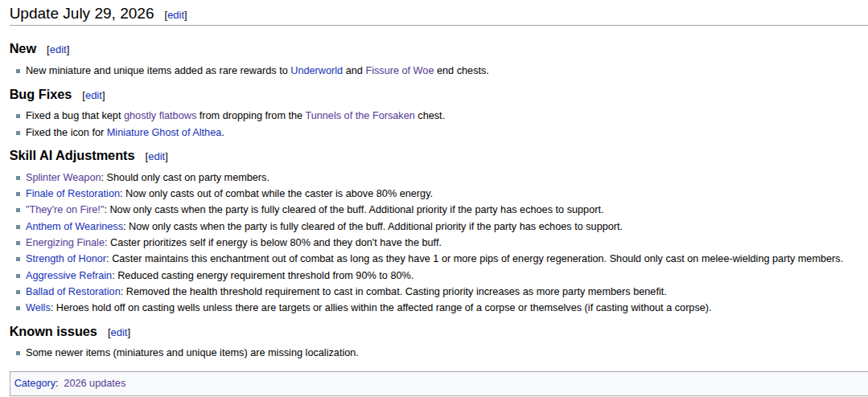Open the Underworld link

point(317,71)
